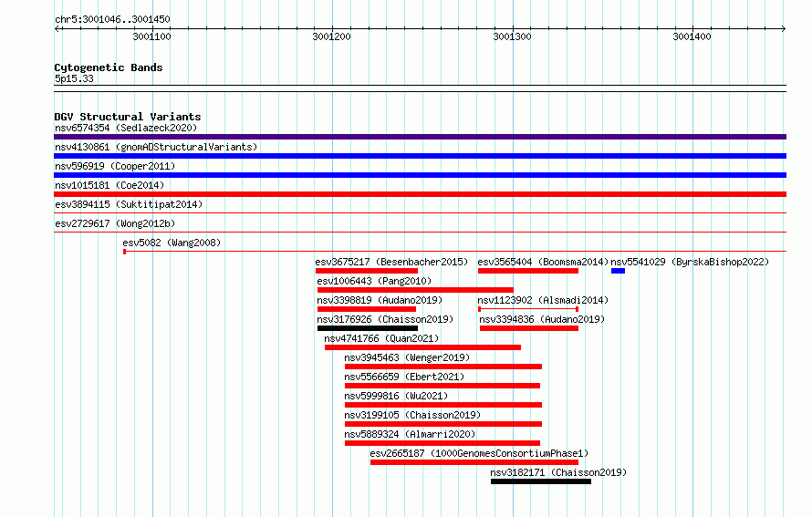Click ruler position 3001200
Screen dimensions: 812x517
(331, 36)
